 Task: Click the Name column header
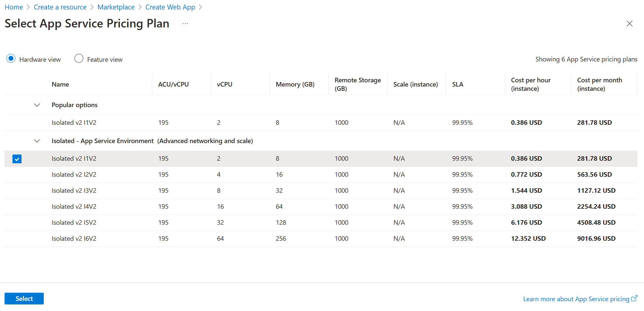60,84
